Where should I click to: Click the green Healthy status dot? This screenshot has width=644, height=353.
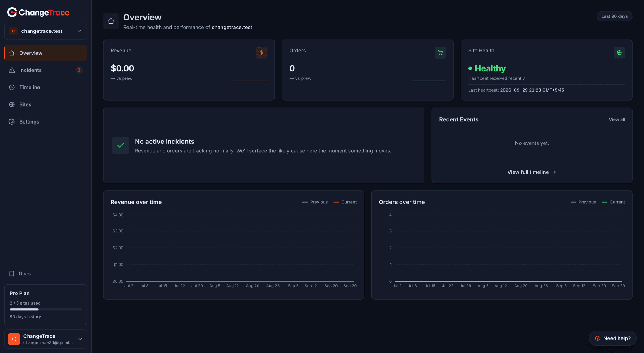pos(470,68)
